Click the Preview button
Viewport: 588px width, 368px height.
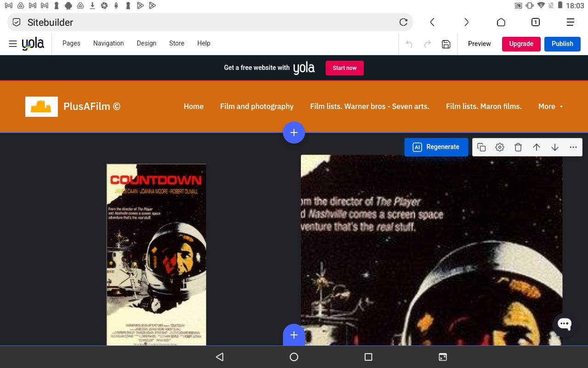point(479,44)
